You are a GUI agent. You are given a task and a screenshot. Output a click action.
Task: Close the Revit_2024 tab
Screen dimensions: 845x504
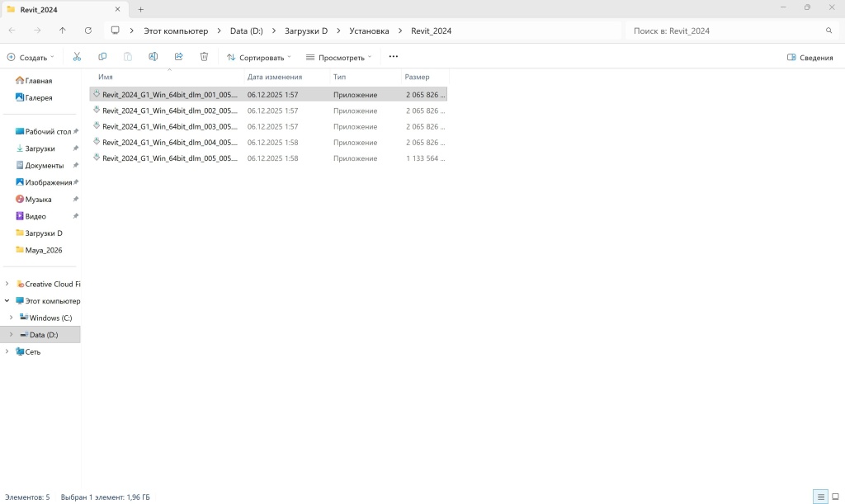pyautogui.click(x=117, y=9)
